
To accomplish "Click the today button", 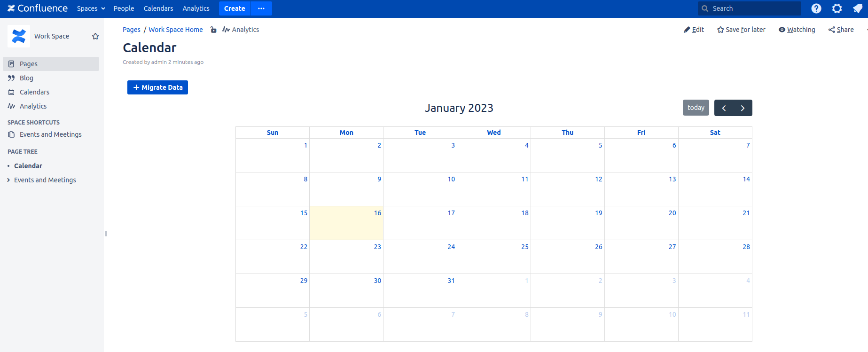I will [696, 108].
